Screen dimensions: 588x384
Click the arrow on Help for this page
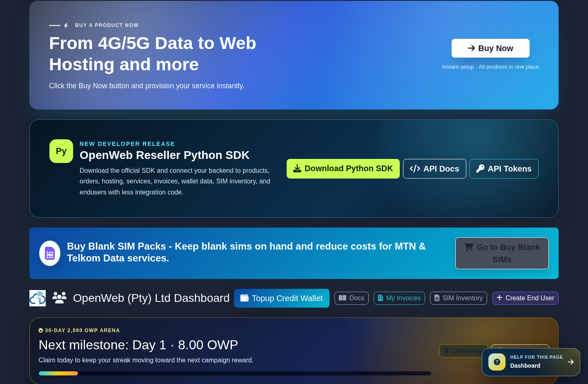click(x=571, y=362)
